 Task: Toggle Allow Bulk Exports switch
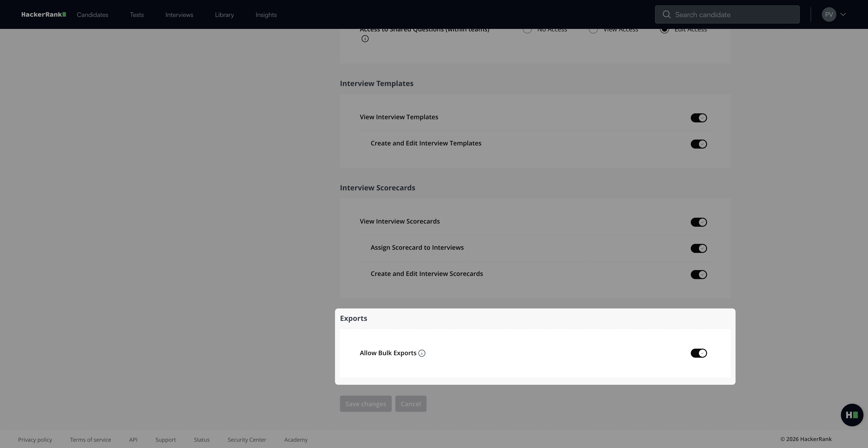point(698,353)
